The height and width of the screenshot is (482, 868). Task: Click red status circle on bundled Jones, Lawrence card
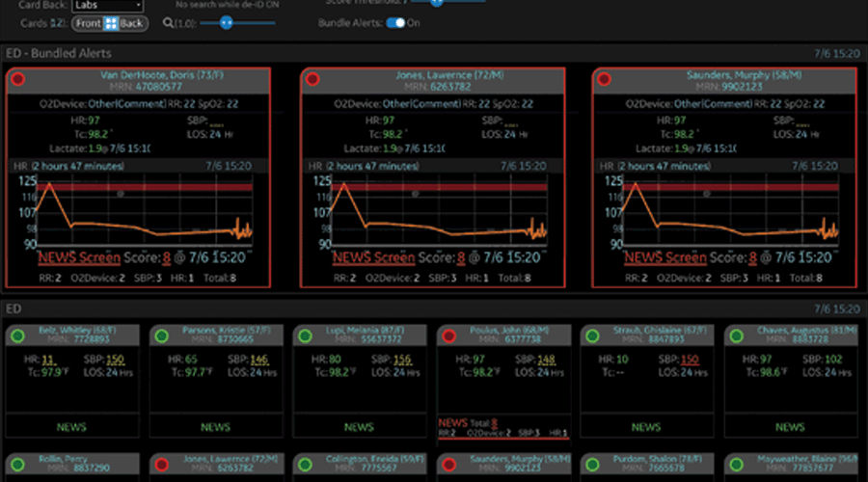tap(312, 79)
